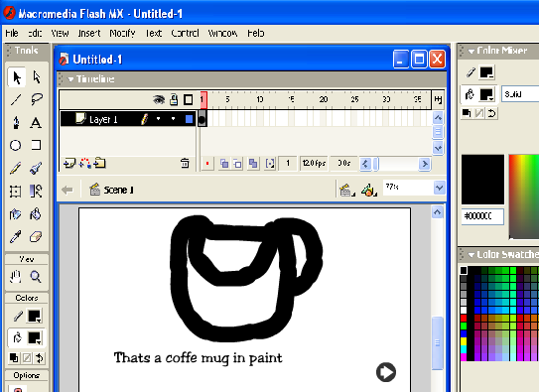Add a motion guide layer
The height and width of the screenshot is (392, 539).
click(x=85, y=163)
